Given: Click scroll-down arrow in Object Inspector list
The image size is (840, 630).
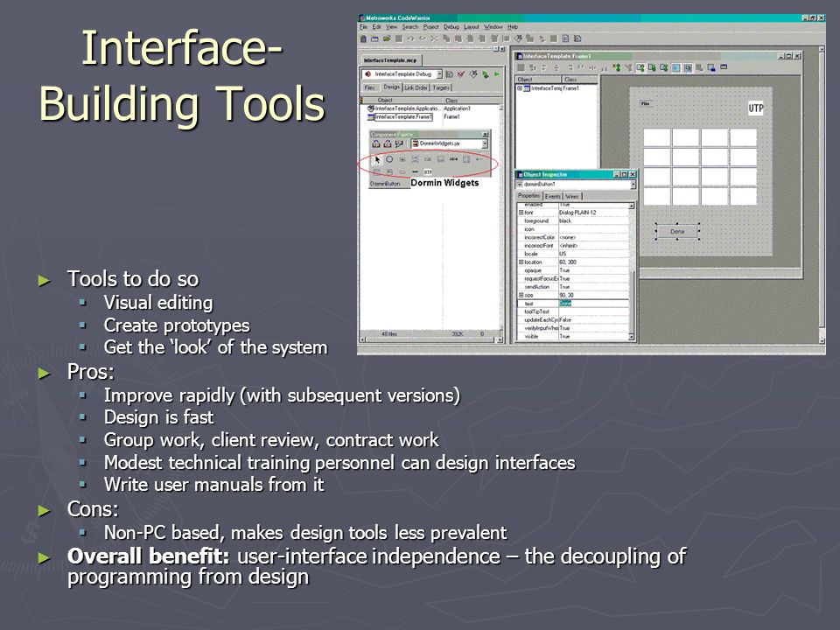Looking at the screenshot, I should pos(632,337).
